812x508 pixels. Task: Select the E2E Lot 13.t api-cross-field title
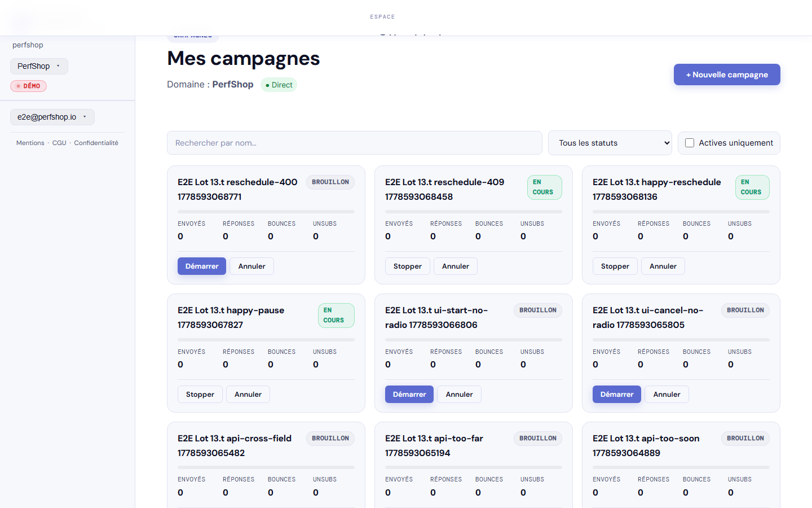pyautogui.click(x=235, y=445)
